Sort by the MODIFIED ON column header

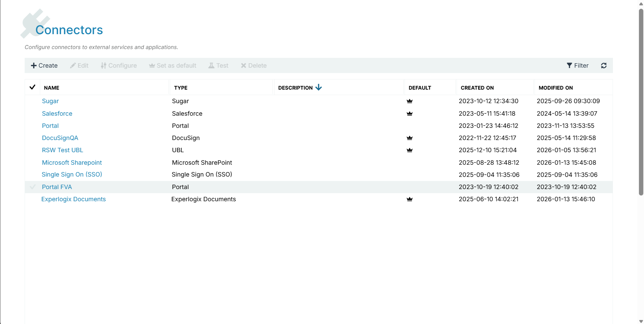(x=556, y=88)
